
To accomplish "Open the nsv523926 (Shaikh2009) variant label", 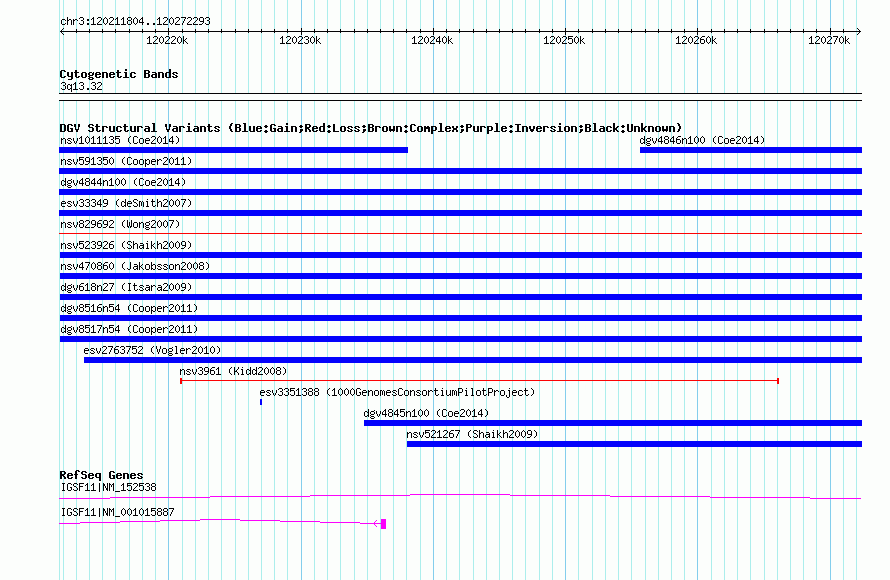I will [126, 245].
